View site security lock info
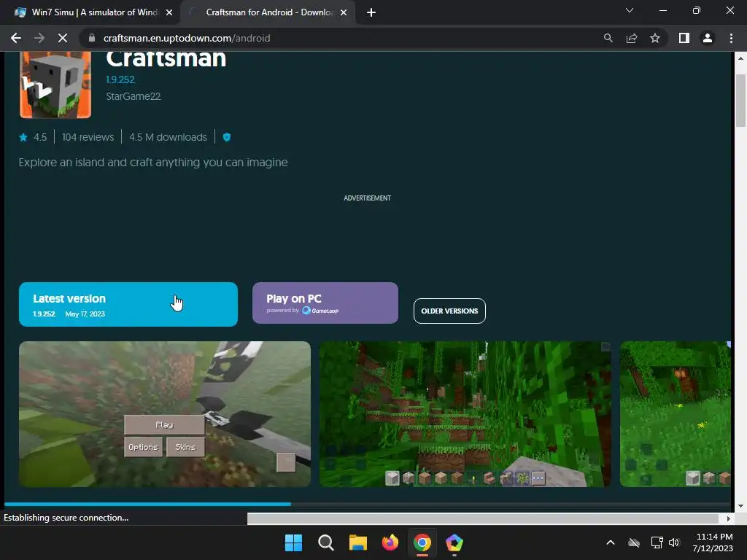 click(92, 38)
